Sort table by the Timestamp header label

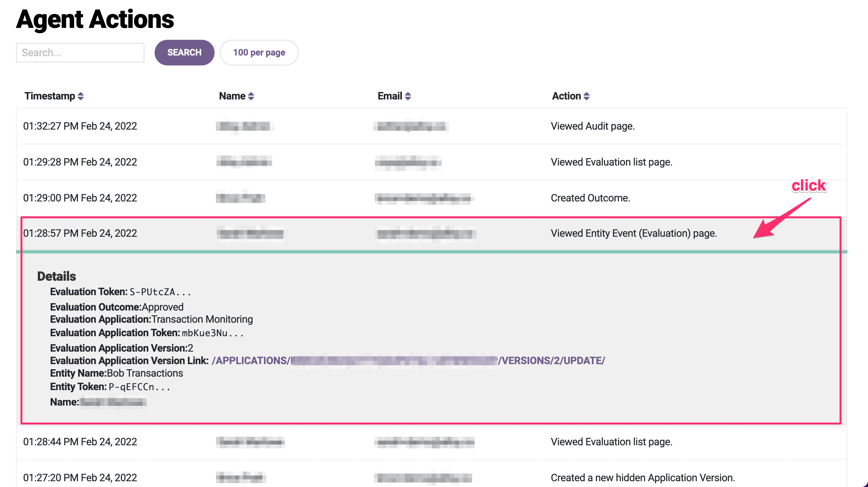(x=49, y=96)
